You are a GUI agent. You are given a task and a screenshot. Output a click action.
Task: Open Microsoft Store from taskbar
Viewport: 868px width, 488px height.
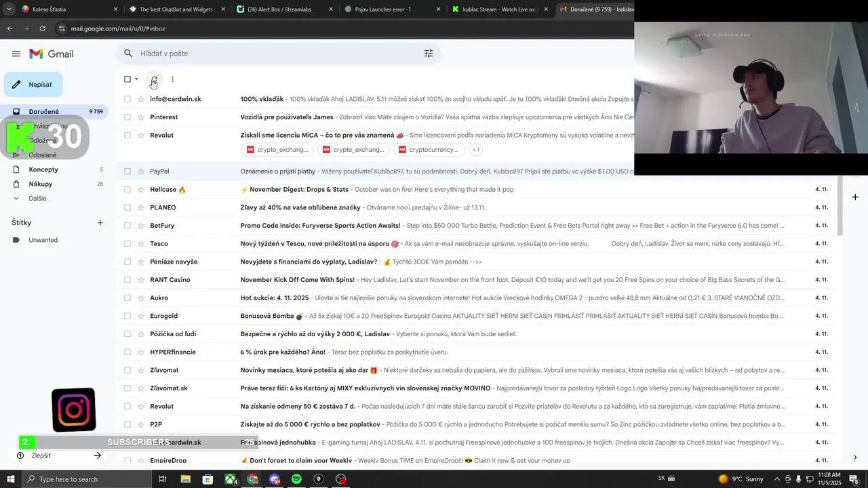point(208,479)
